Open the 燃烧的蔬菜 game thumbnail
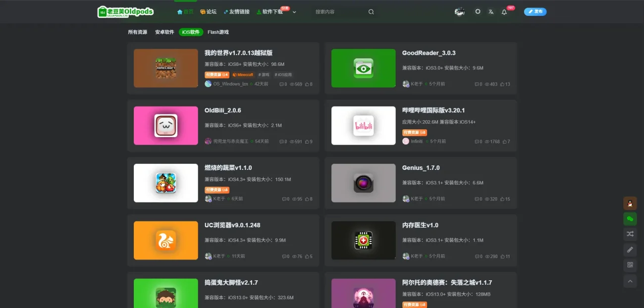Viewport: 644px width, 308px height. click(x=166, y=183)
